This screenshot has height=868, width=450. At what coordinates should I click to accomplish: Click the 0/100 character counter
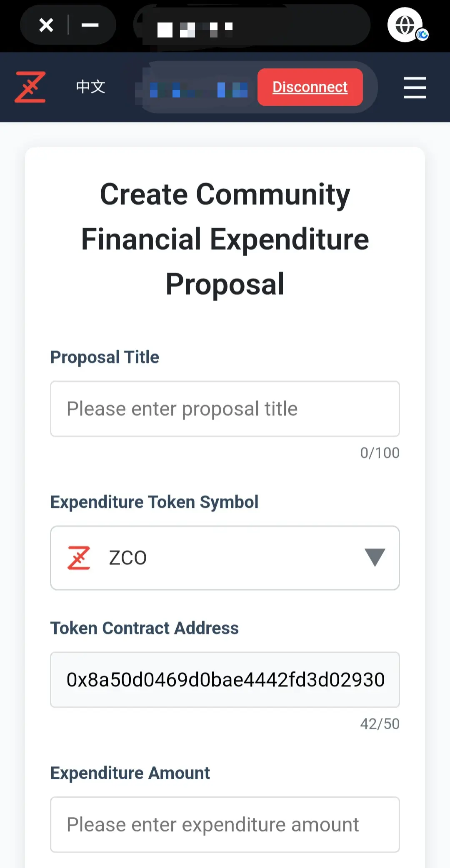(x=380, y=453)
